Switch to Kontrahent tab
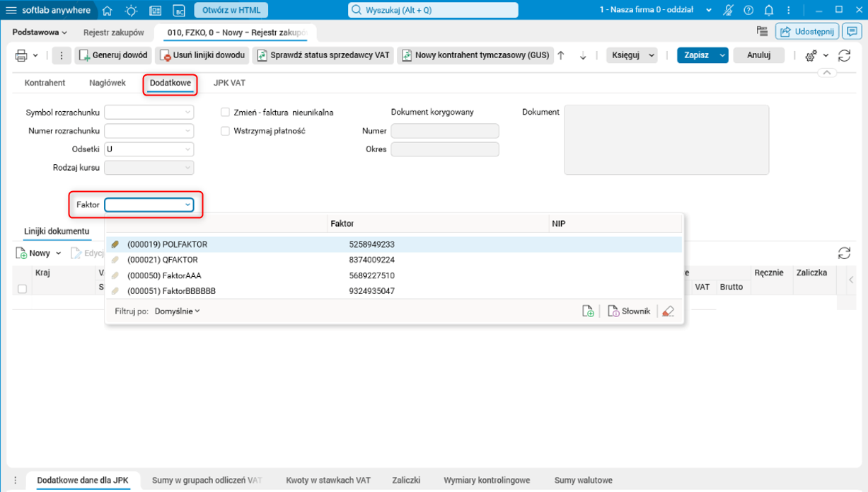Screen dimensions: 868x492 (45, 83)
